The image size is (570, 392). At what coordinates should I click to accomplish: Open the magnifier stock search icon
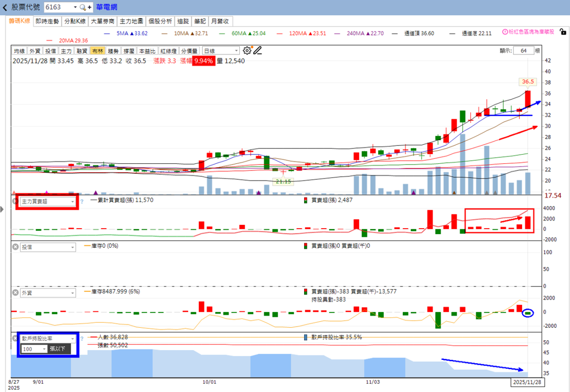point(83,7)
